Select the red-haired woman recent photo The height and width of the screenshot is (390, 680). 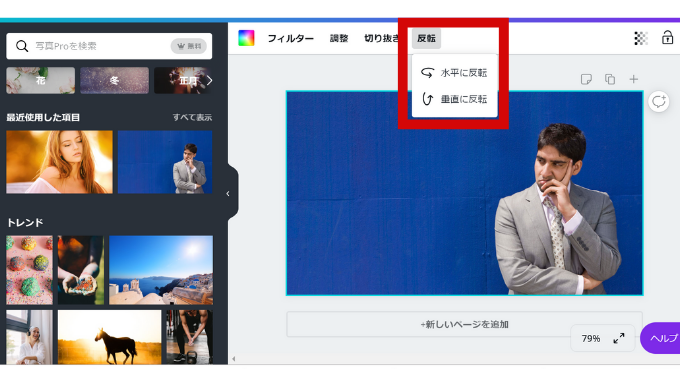point(59,162)
